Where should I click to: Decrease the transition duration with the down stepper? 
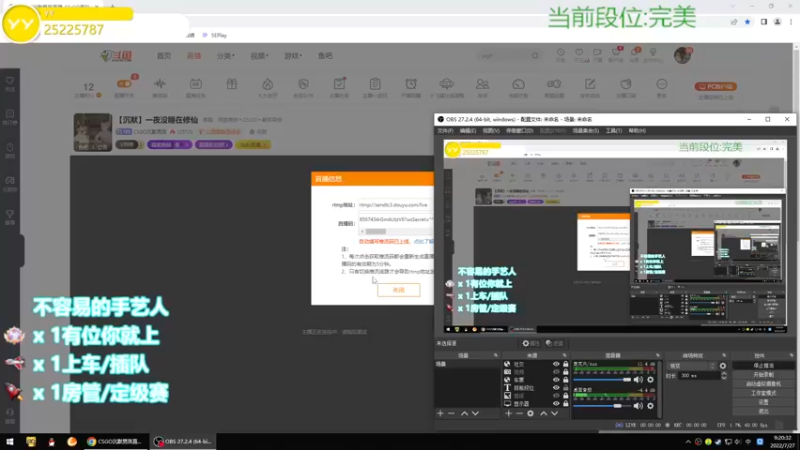click(x=723, y=378)
